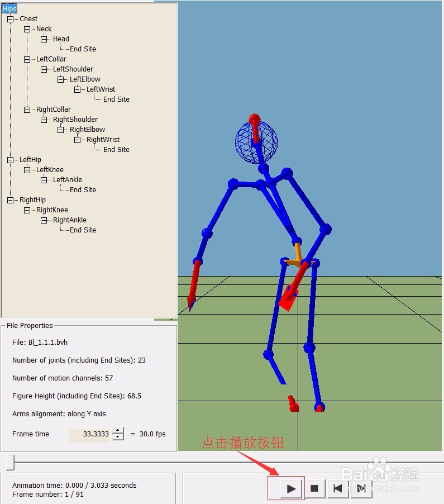
Task: Collapse the RightShoulder tree node
Action: (x=44, y=120)
